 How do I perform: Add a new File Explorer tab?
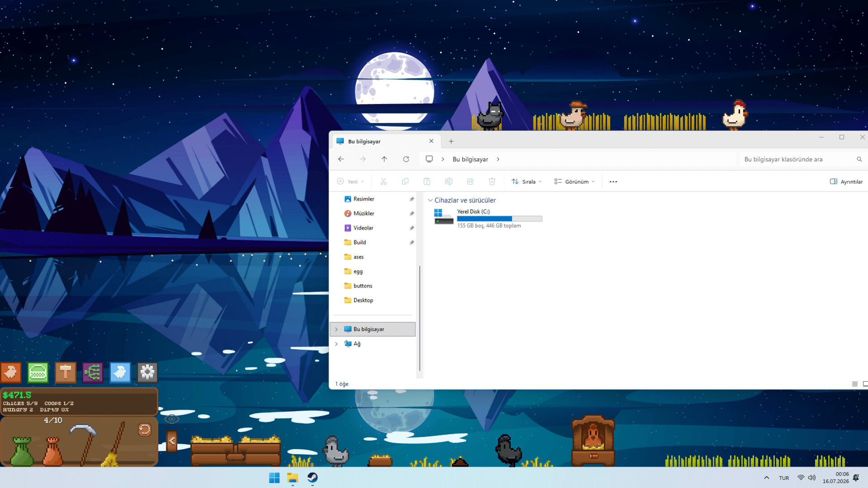pos(451,141)
